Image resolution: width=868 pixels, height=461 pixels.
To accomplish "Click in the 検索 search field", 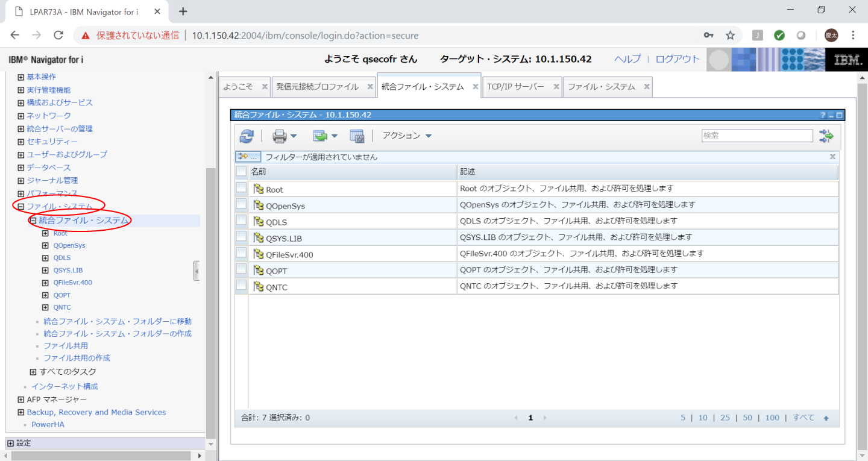I will coord(757,136).
